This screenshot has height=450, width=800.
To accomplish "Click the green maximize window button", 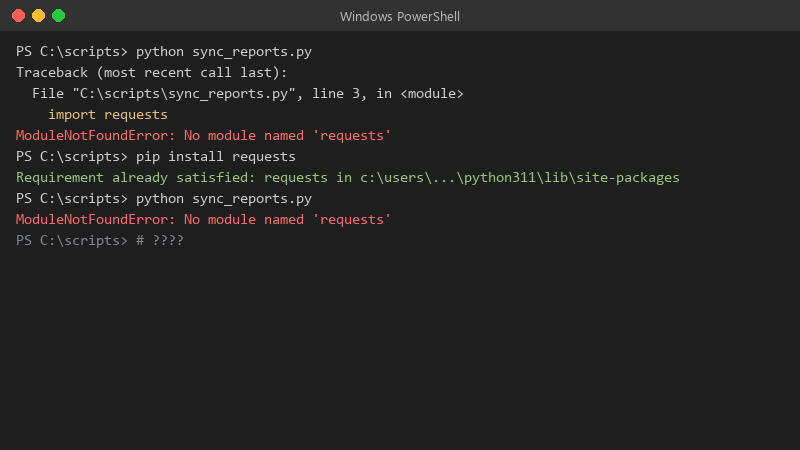I will (x=59, y=16).
